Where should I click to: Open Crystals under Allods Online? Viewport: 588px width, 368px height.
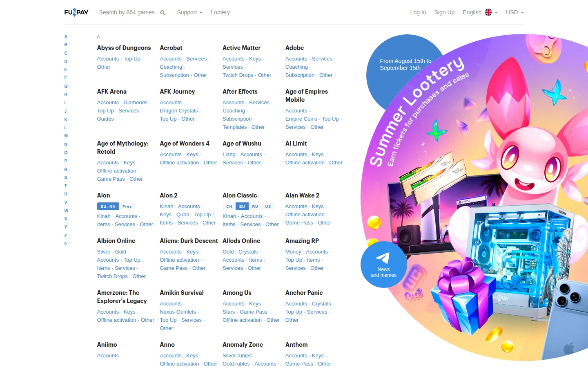point(248,252)
